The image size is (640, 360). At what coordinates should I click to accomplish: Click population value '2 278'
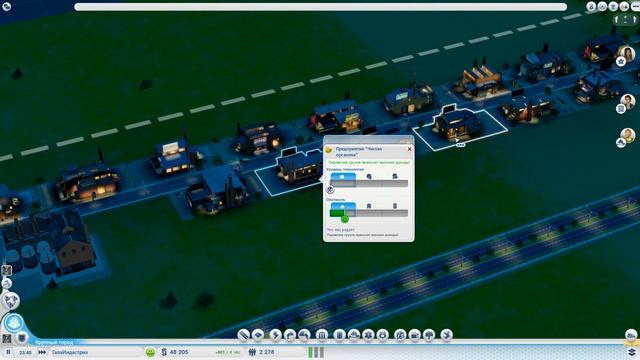coord(267,352)
